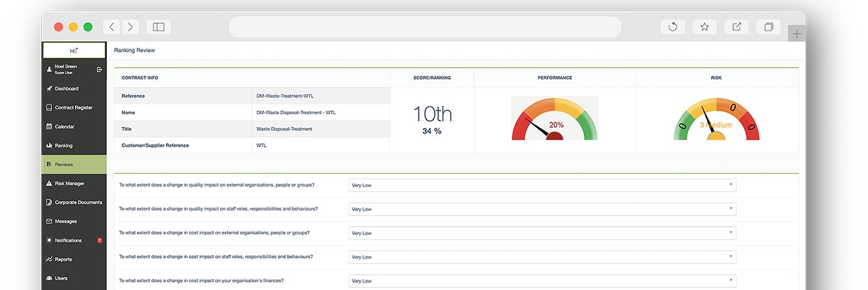Viewport: 868px width, 290px height.
Task: Click the red notifications badge showing 2
Action: [99, 241]
